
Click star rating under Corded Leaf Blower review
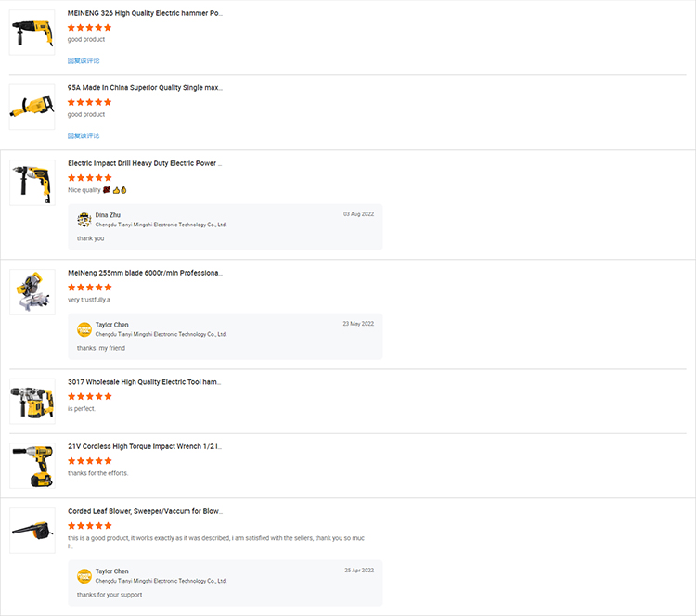89,526
